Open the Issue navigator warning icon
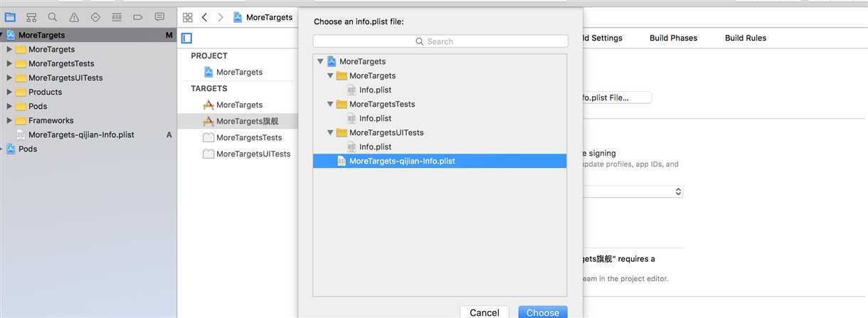The height and width of the screenshot is (318, 868). [x=74, y=16]
